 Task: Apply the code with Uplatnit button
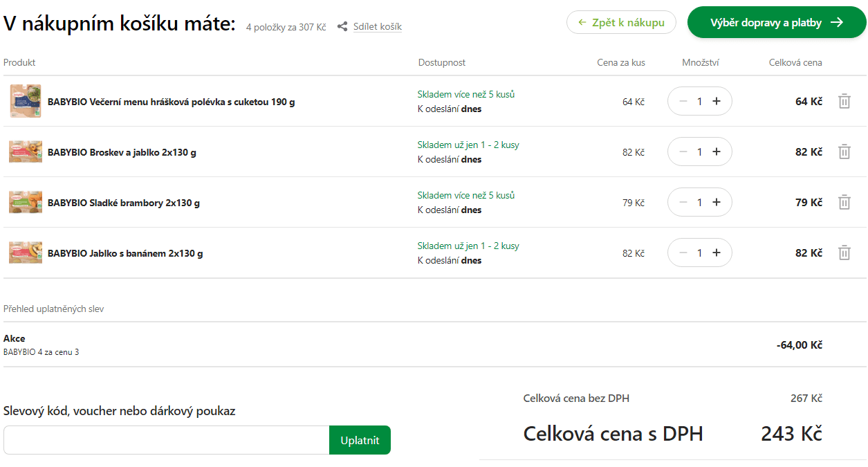[360, 440]
